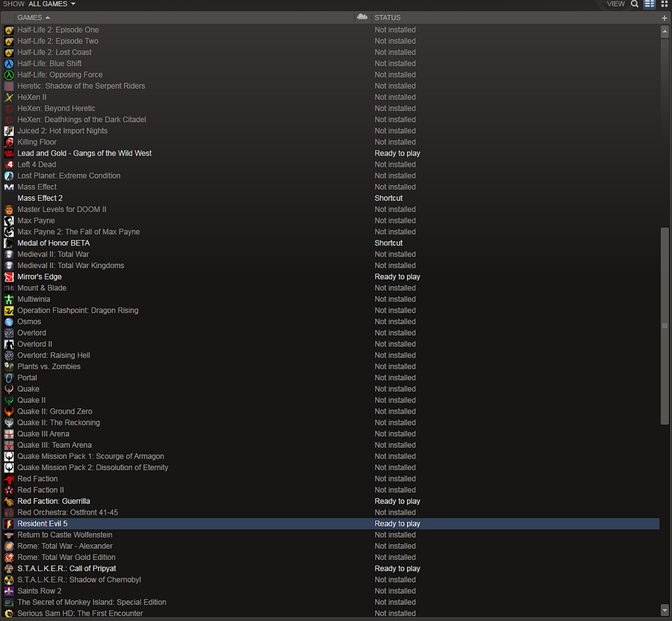Screen dimensions: 672x621
Task: Select Half-Life 2: Episode Two
Action: [x=58, y=41]
